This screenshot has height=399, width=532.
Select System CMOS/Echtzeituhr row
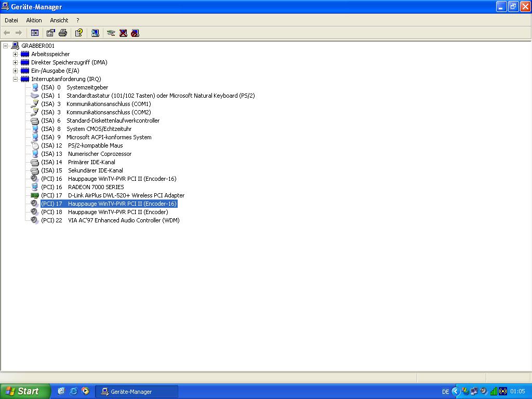[x=86, y=129]
